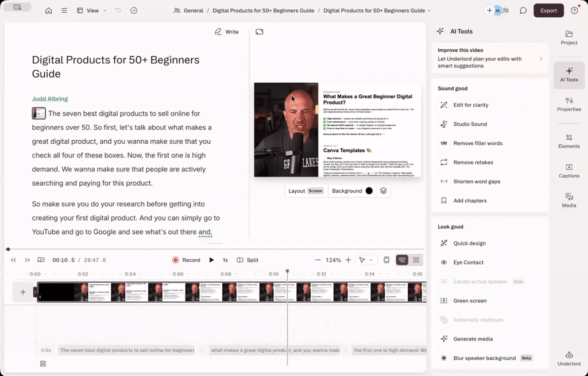The width and height of the screenshot is (588, 376).
Task: Click the timeline playhead marker
Action: 288,271
